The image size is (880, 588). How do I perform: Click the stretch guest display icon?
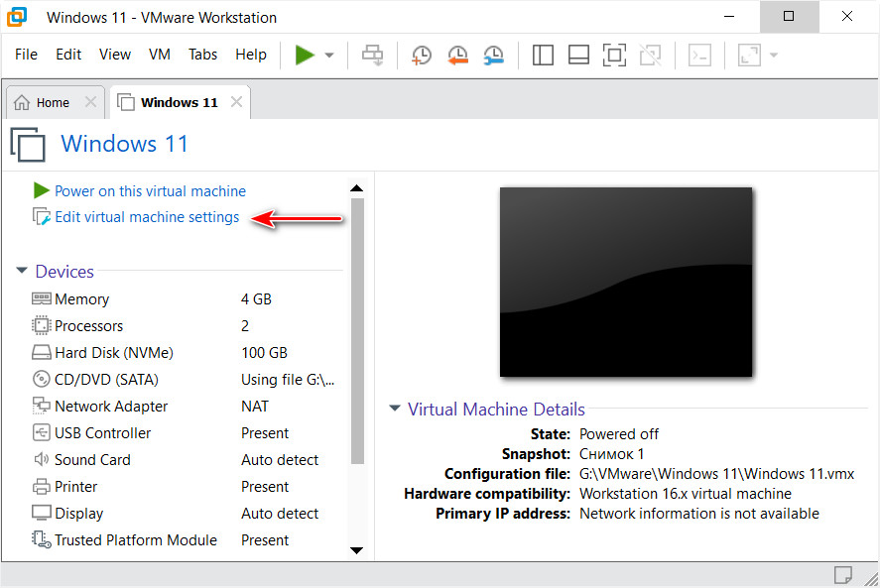click(x=749, y=55)
